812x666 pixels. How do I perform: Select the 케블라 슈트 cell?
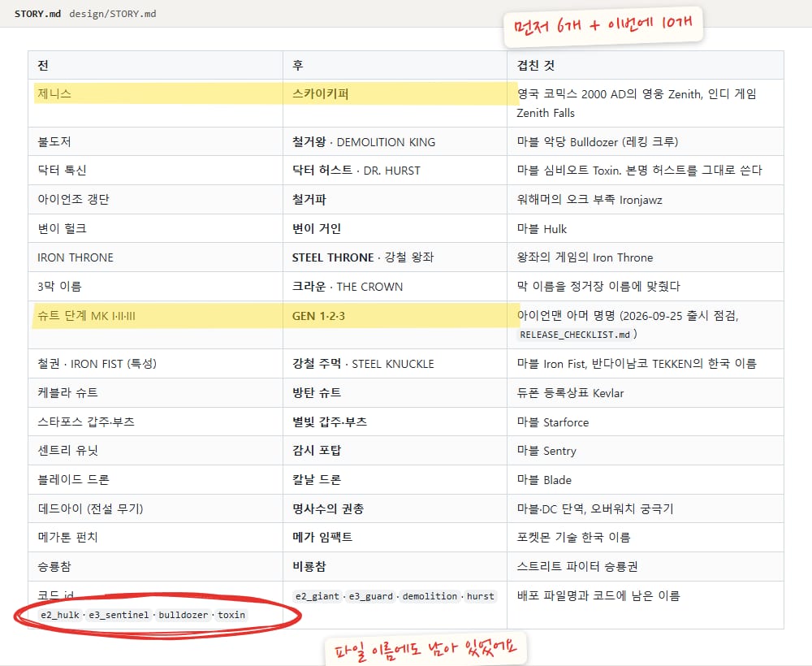(x=155, y=392)
